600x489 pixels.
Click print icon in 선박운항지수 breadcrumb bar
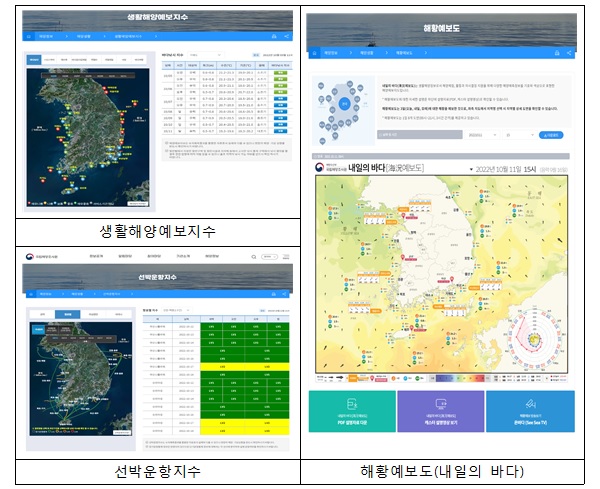pyautogui.click(x=273, y=293)
